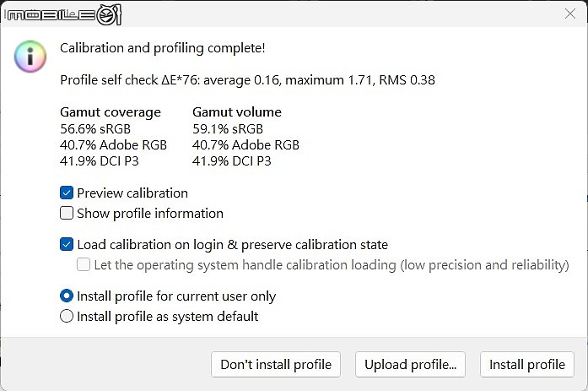Click the Mobile01 logo watermark
588x391 pixels.
click(63, 14)
